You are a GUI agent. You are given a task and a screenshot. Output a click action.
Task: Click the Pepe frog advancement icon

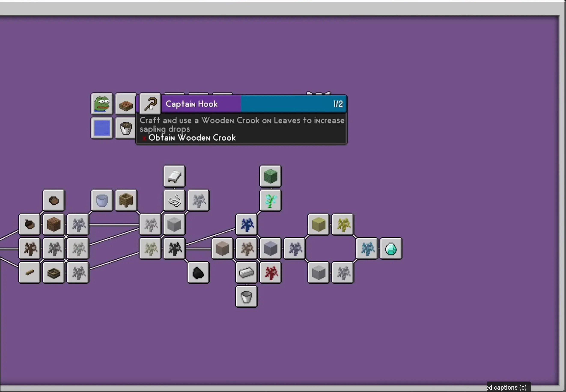pos(102,104)
